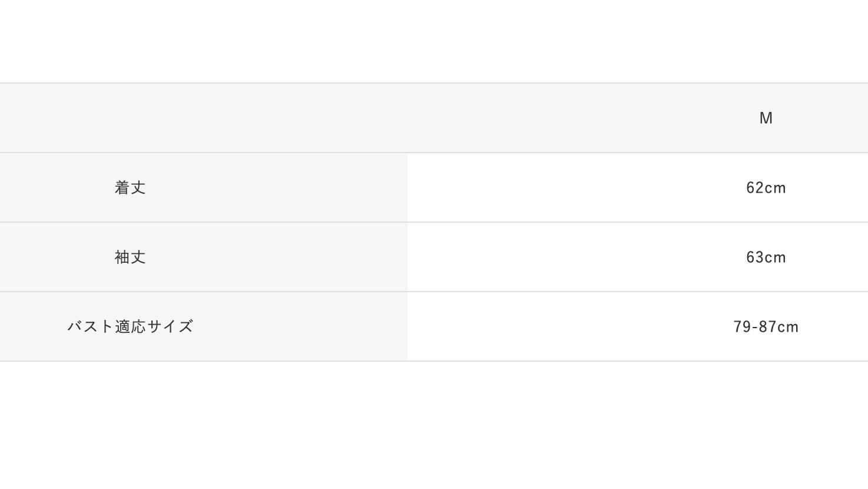The width and height of the screenshot is (868, 489).
Task: Click the white space below the size table
Action: point(434,424)
